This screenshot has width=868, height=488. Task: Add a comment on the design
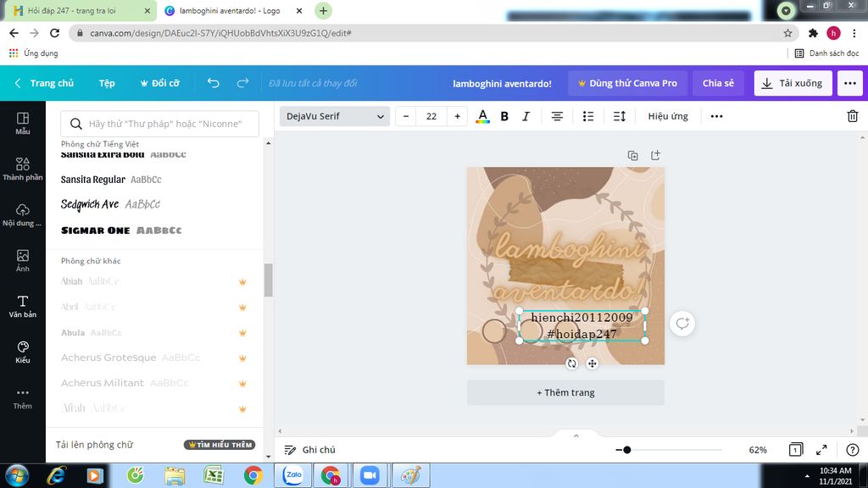pyautogui.click(x=682, y=324)
